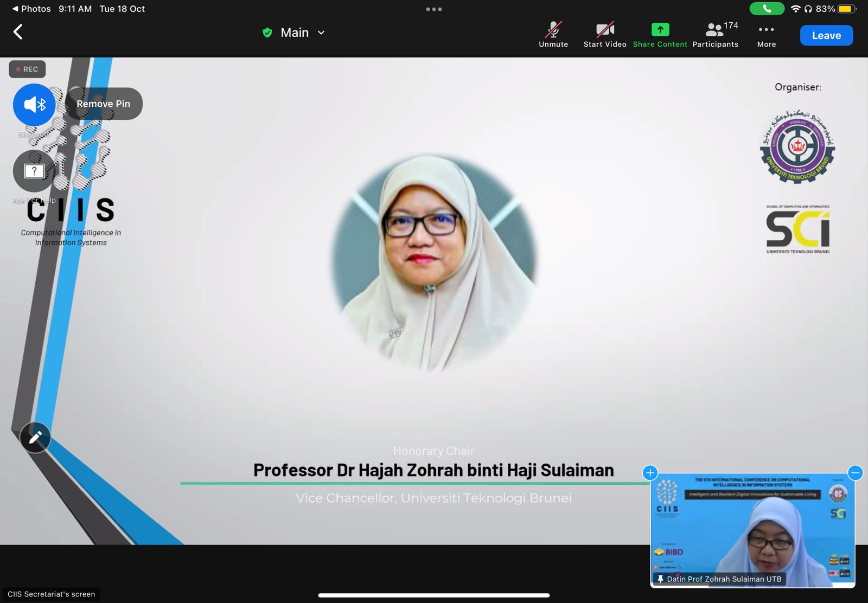The image size is (868, 603).
Task: Open Ask For Help icon
Action: pos(34,171)
